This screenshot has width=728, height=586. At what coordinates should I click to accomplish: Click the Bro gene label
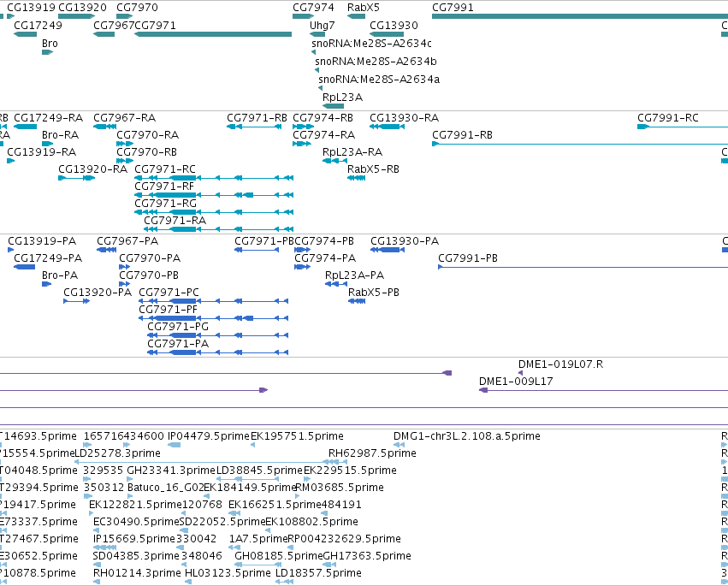[50, 43]
